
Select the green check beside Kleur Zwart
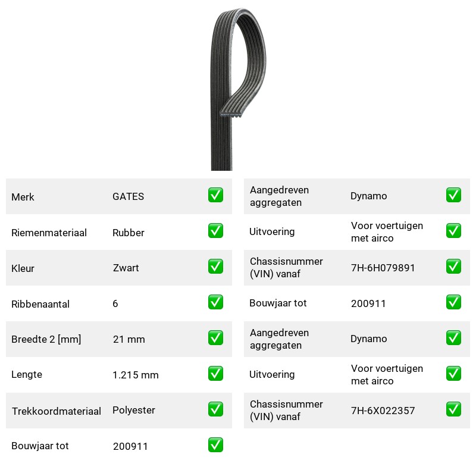(215, 266)
